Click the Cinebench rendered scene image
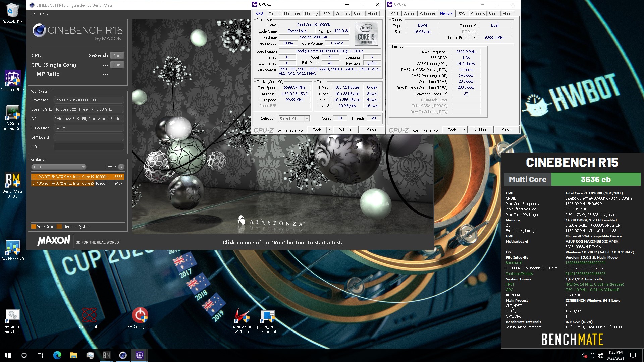This screenshot has width=644, height=362. coord(283,127)
